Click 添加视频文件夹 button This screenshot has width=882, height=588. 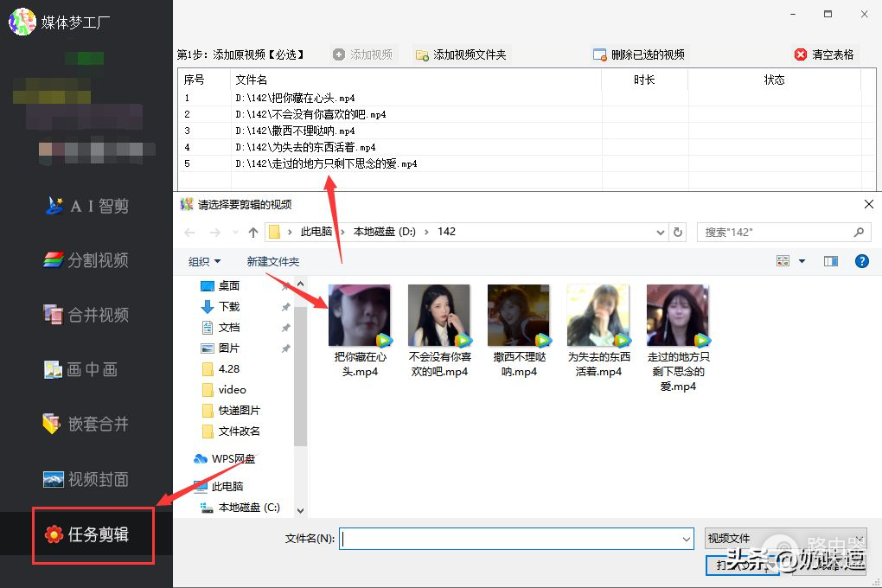point(461,54)
